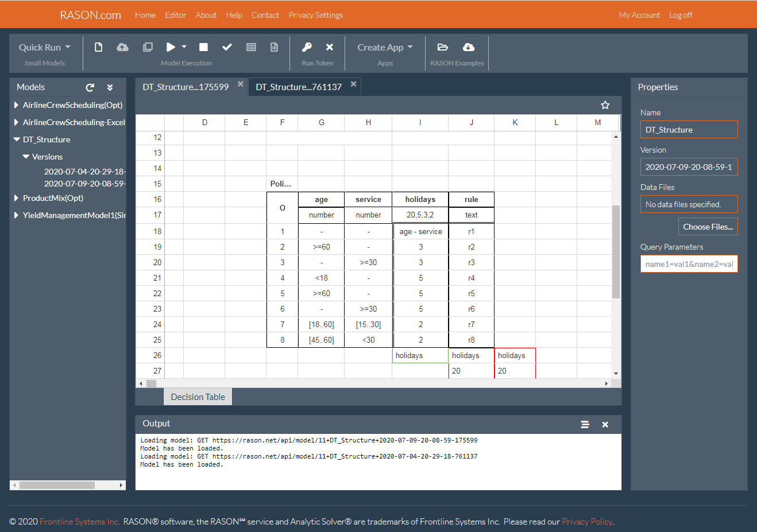Click the cloud upload icon in Model Execution
The image size is (757, 532).
click(123, 47)
